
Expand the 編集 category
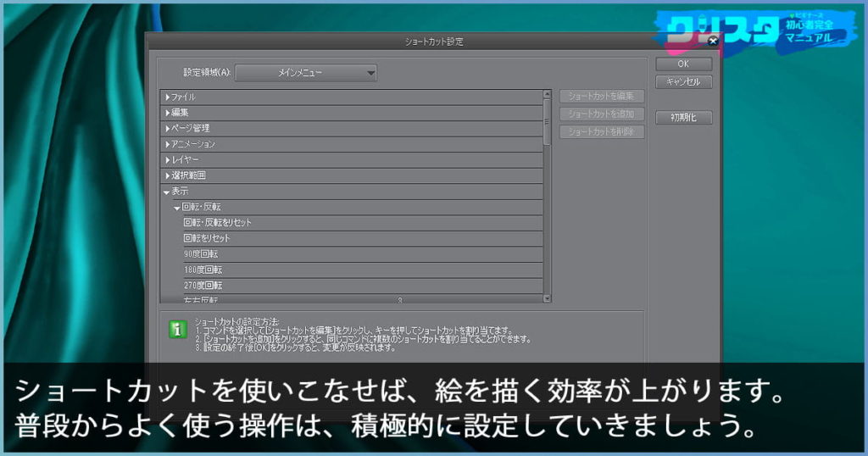(167, 113)
